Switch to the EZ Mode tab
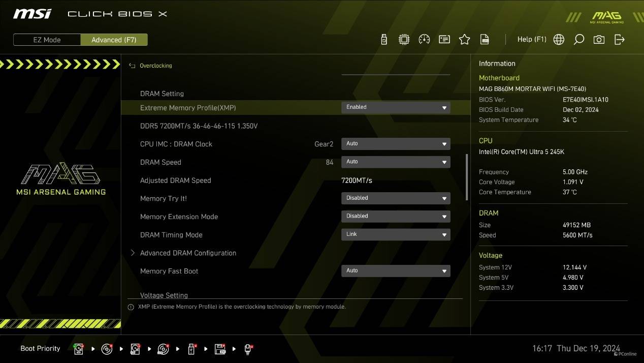Screen dimensions: 644x363 (47, 40)
